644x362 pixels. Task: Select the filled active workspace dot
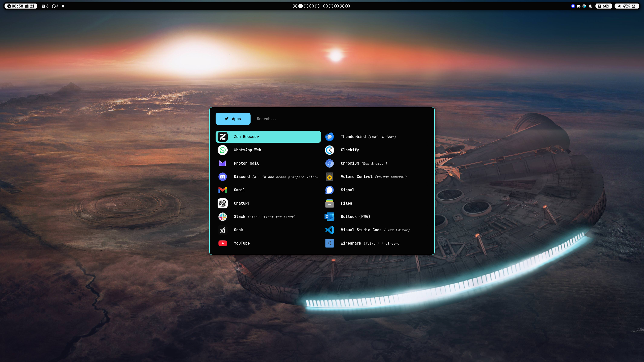click(301, 6)
